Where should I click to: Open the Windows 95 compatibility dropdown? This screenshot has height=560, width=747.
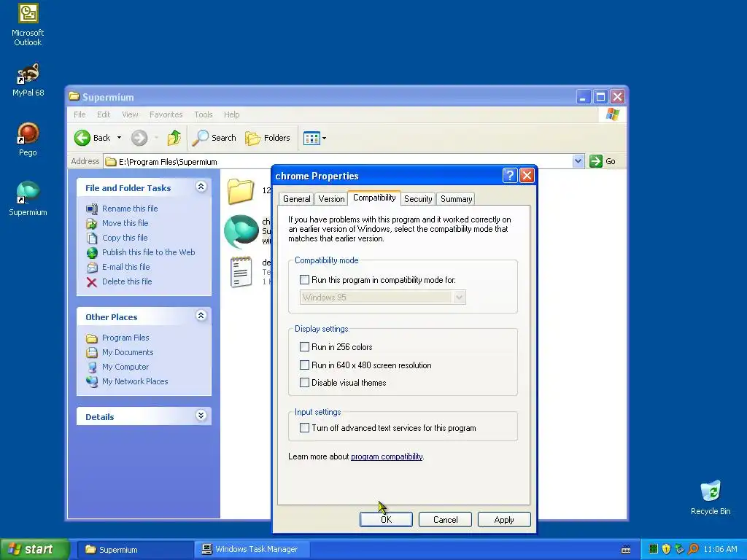(x=459, y=297)
